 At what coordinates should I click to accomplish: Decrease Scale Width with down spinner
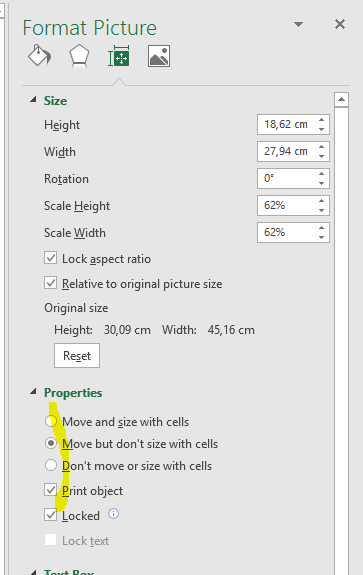tap(322, 237)
